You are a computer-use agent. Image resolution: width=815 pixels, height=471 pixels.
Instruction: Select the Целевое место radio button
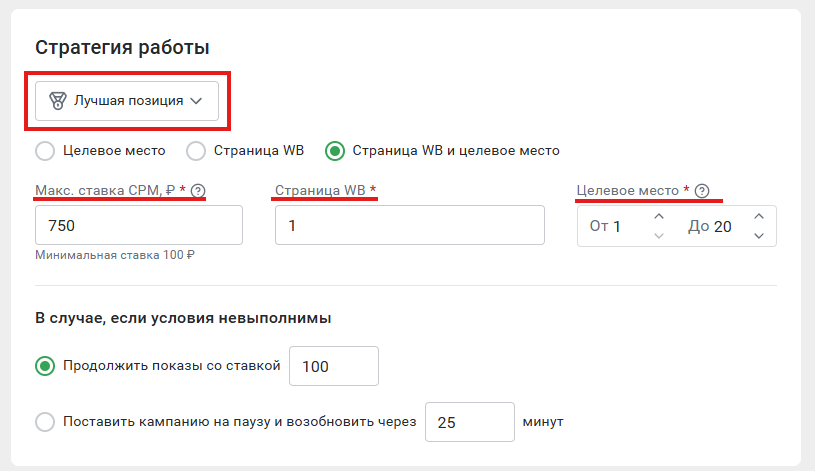pyautogui.click(x=45, y=151)
